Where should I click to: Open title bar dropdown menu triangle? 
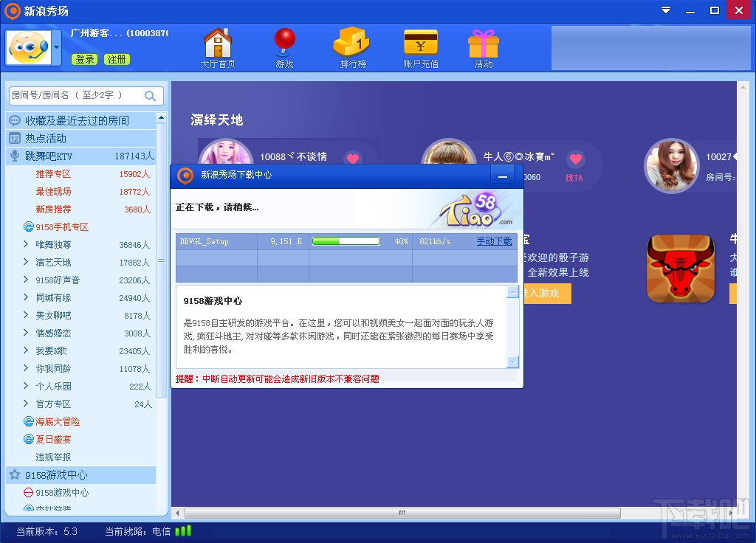[x=666, y=10]
